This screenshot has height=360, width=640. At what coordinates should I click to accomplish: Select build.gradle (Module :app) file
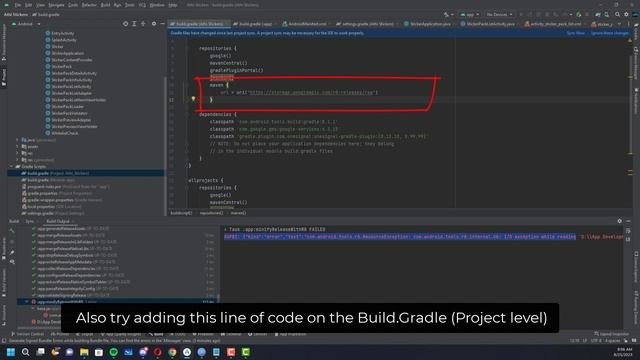48,180
